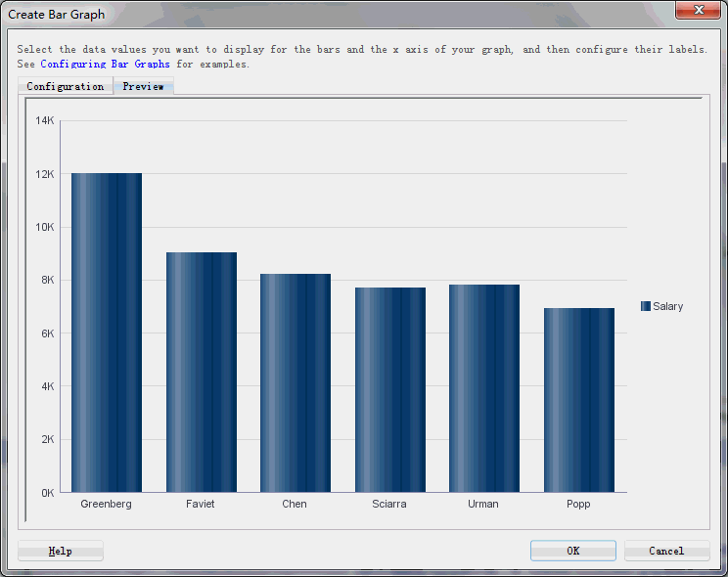The width and height of the screenshot is (728, 577).
Task: Click the Help button
Action: 61,551
